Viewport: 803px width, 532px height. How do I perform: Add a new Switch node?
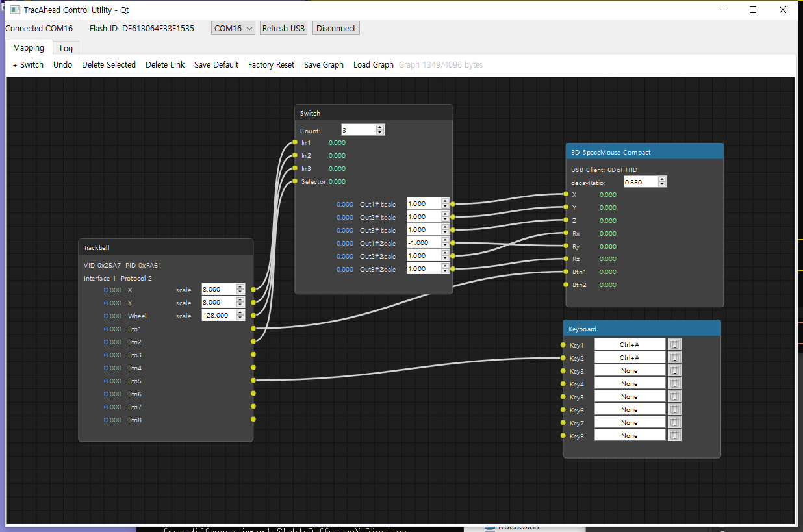click(x=28, y=64)
